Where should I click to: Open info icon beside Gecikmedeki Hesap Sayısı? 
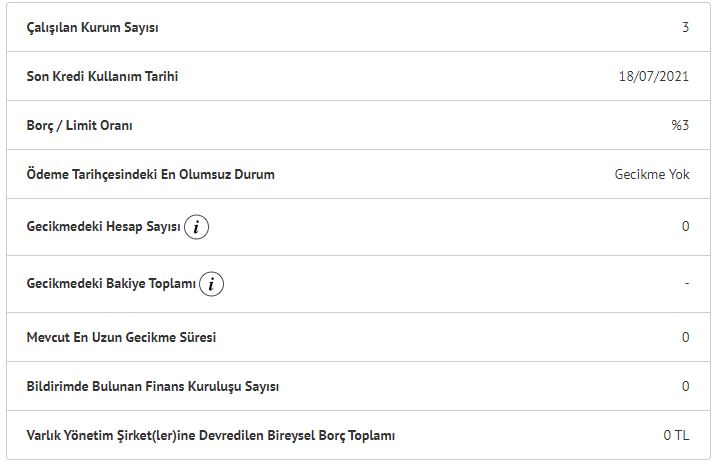pyautogui.click(x=196, y=227)
